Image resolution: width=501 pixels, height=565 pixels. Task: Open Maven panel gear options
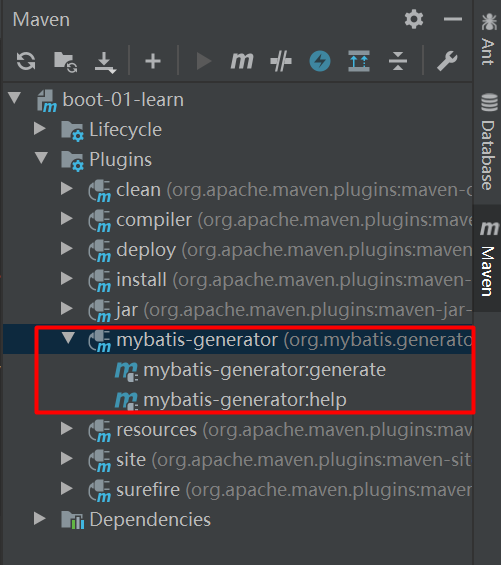[414, 19]
